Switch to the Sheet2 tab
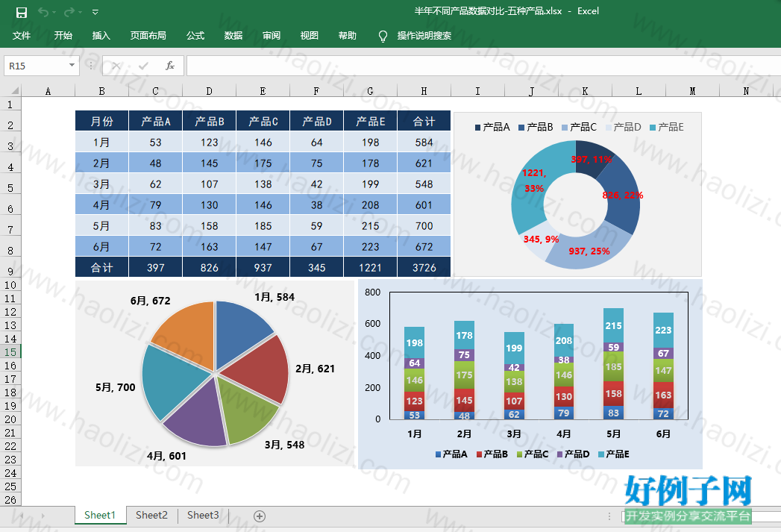Viewport: 781px width, 532px height. [151, 515]
